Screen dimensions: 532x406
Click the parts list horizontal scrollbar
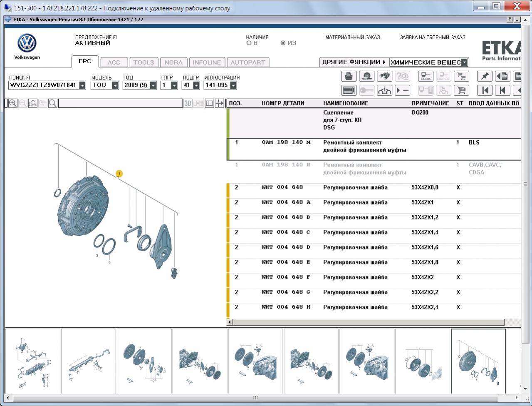(x=369, y=322)
